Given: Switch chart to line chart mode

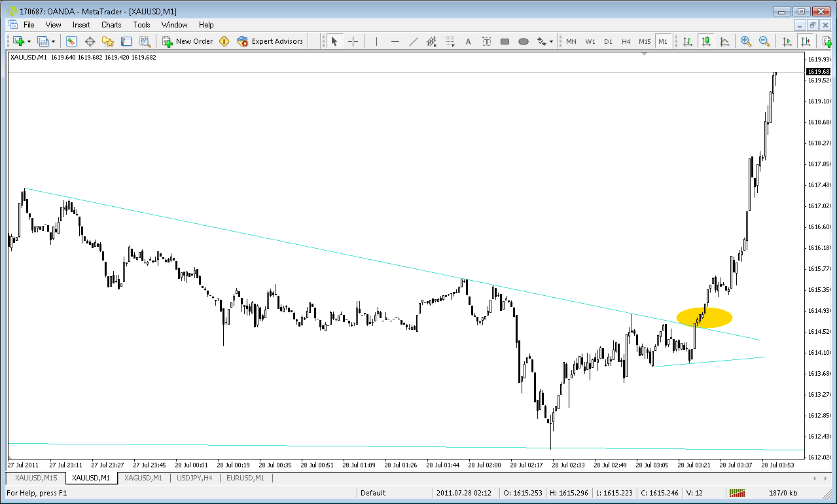Looking at the screenshot, I should tap(724, 41).
